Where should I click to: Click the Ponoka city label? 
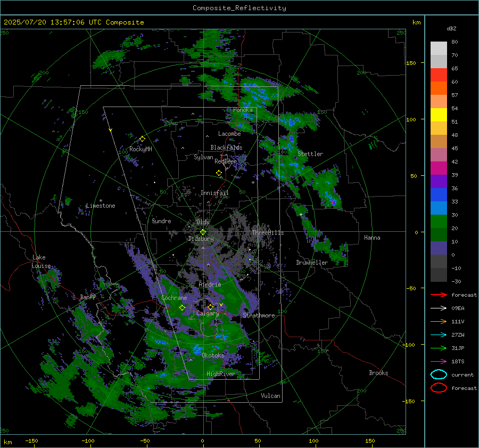point(243,110)
